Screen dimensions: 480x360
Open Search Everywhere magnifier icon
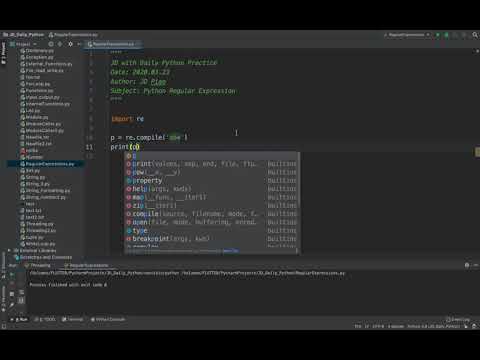coord(475,35)
